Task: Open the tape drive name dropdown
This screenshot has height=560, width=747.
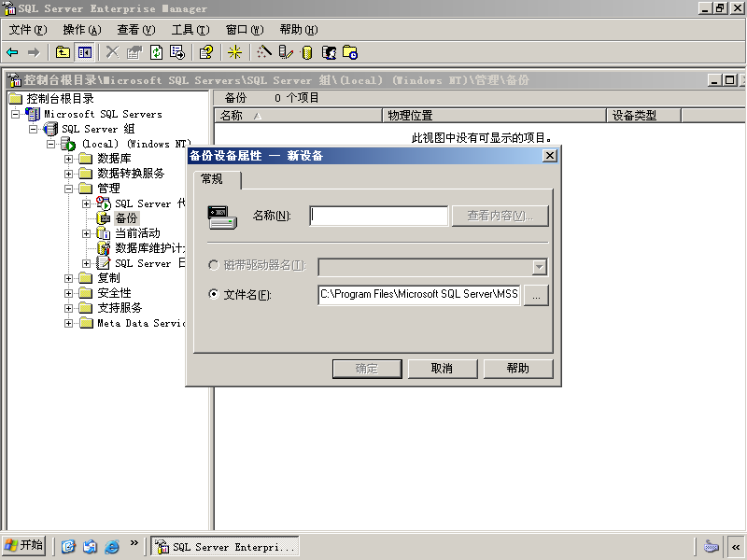Action: (x=539, y=267)
